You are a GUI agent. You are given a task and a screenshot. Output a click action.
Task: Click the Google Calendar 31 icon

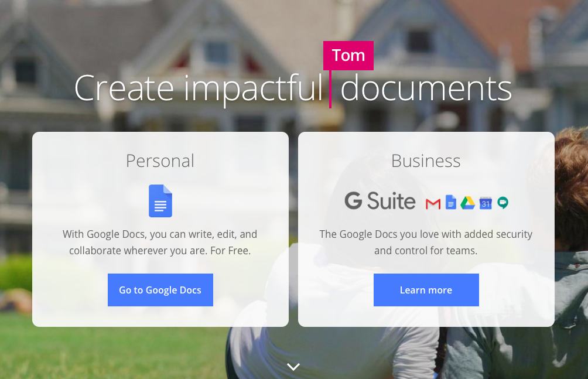coord(486,203)
